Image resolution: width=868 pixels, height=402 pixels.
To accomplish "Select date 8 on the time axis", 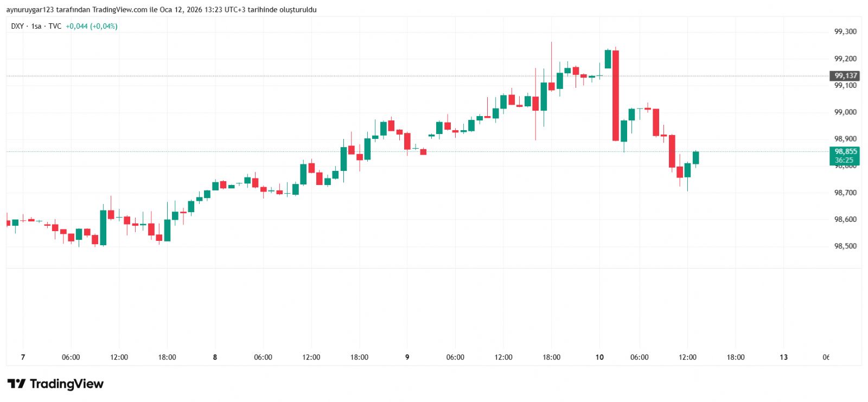I will (215, 357).
